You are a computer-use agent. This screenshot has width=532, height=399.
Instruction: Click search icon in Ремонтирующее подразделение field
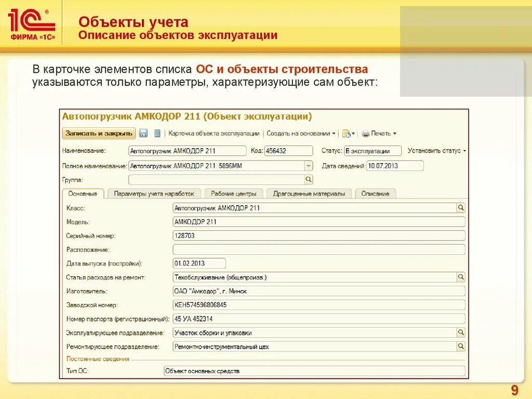point(461,347)
